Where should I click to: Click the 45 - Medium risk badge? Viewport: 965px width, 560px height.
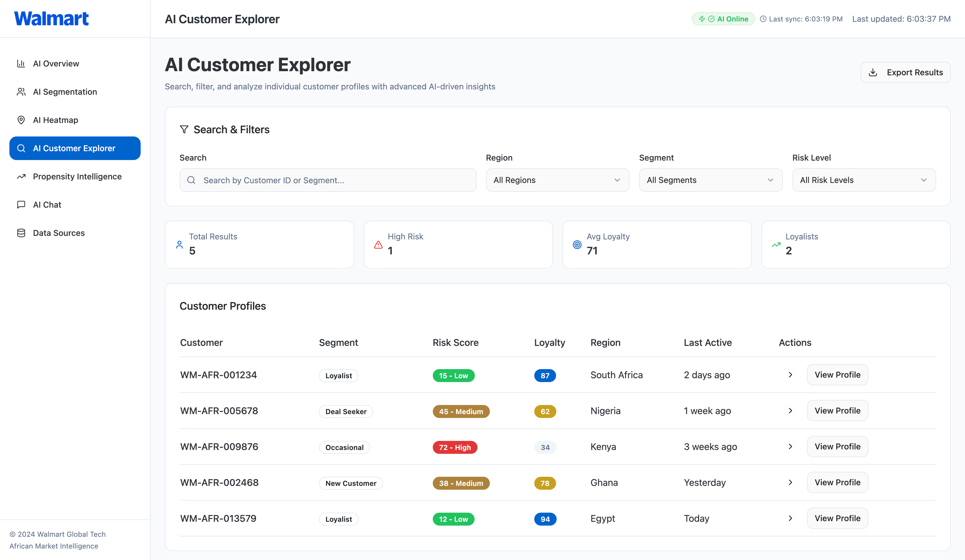(x=461, y=411)
